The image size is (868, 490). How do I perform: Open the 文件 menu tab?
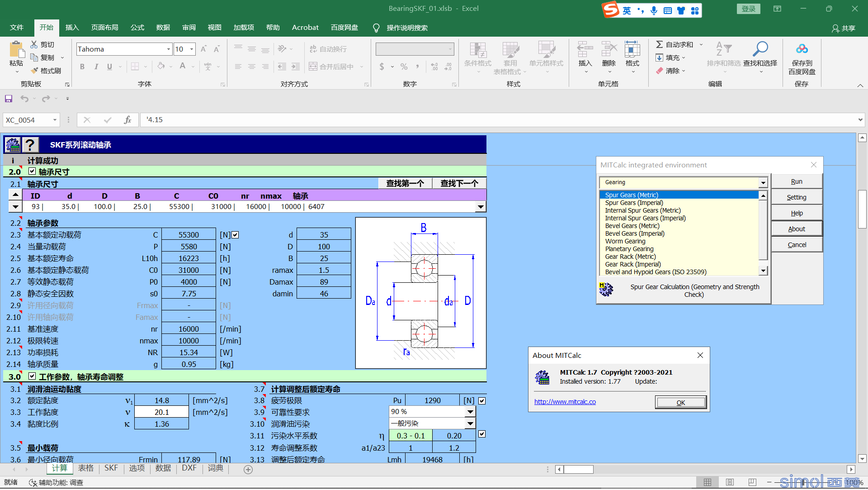click(17, 28)
